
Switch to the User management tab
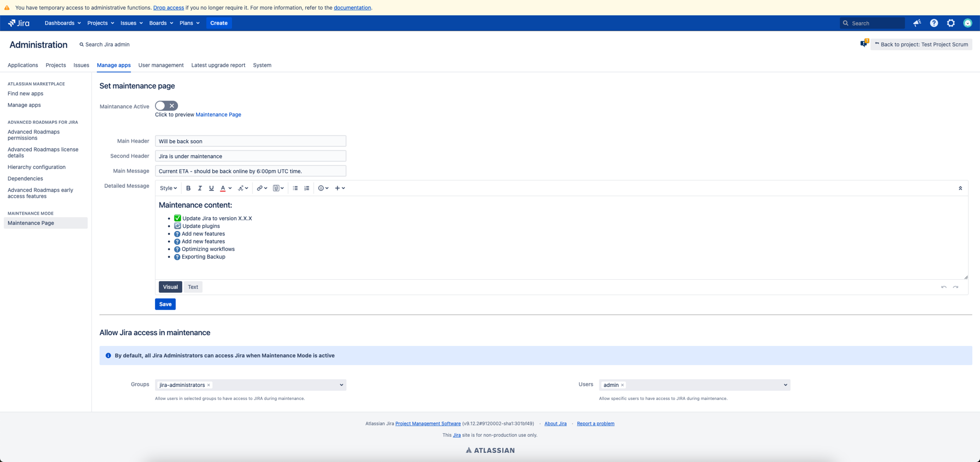pos(161,65)
